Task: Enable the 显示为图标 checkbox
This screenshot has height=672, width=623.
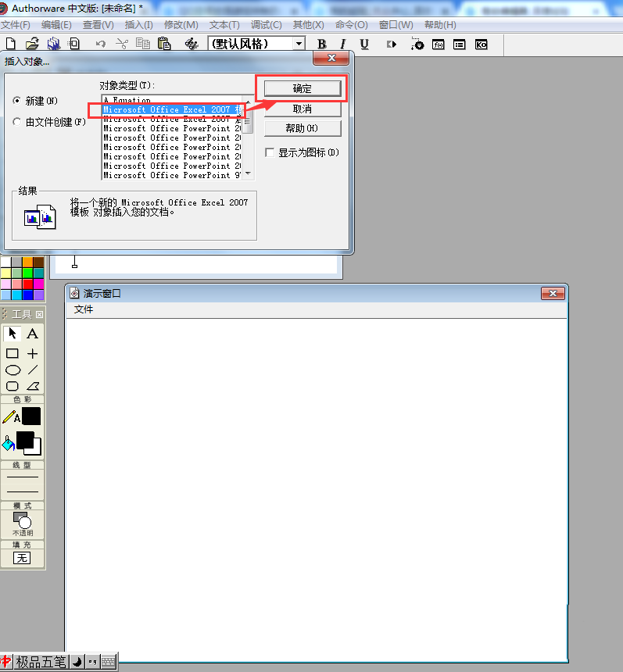Action: point(270,152)
